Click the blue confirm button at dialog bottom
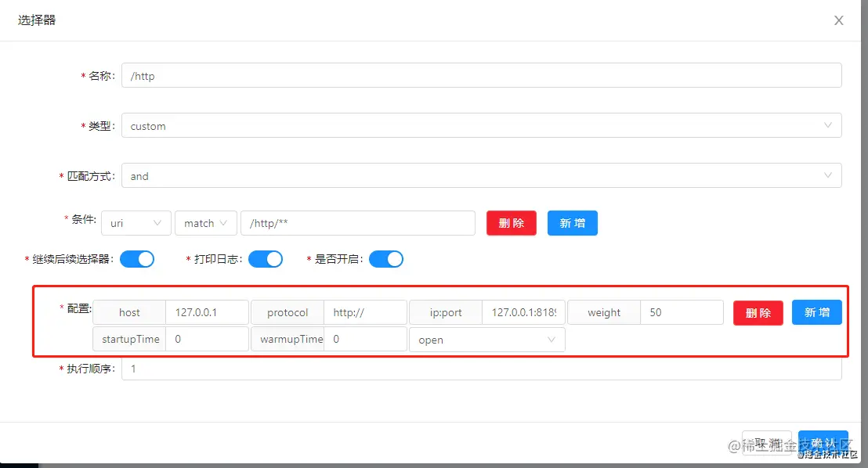The height and width of the screenshot is (468, 868). pyautogui.click(x=823, y=443)
